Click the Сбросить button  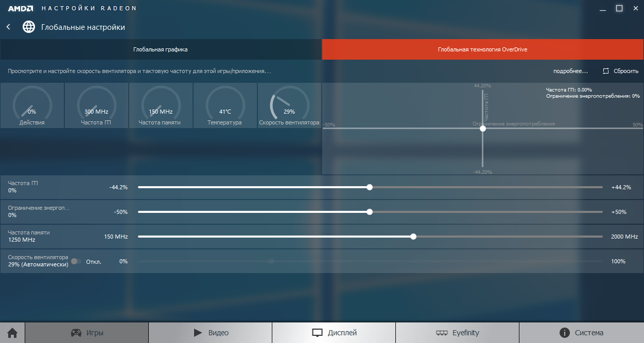coord(620,71)
